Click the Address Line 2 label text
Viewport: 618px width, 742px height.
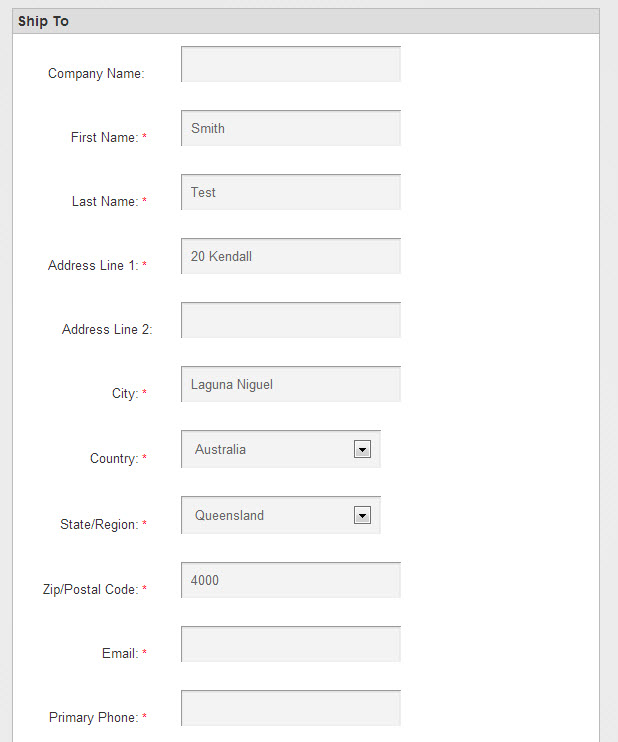(107, 329)
